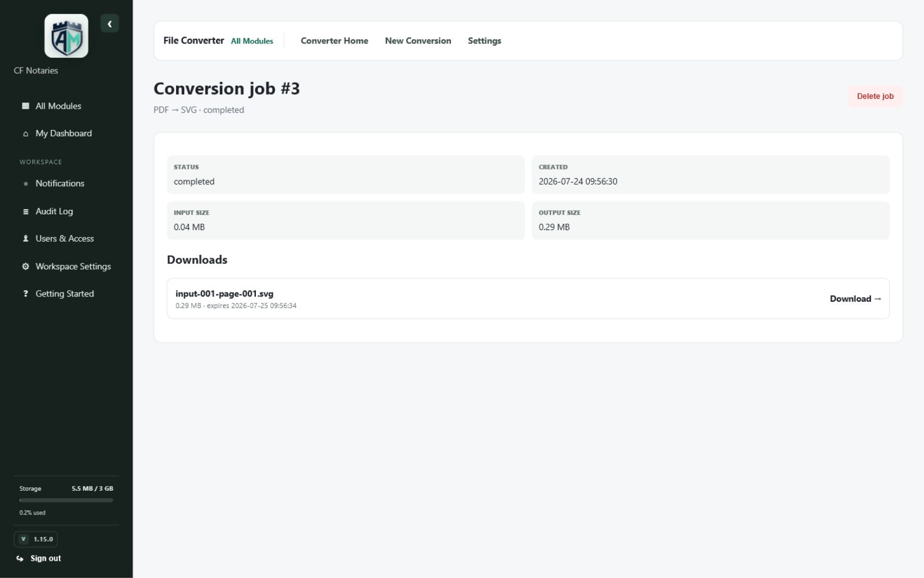
Task: Click the file name input-001-page-001.svg
Action: [x=225, y=294]
